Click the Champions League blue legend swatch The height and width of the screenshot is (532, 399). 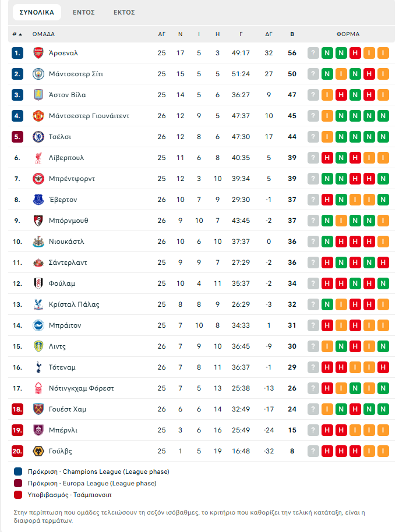click(x=18, y=471)
